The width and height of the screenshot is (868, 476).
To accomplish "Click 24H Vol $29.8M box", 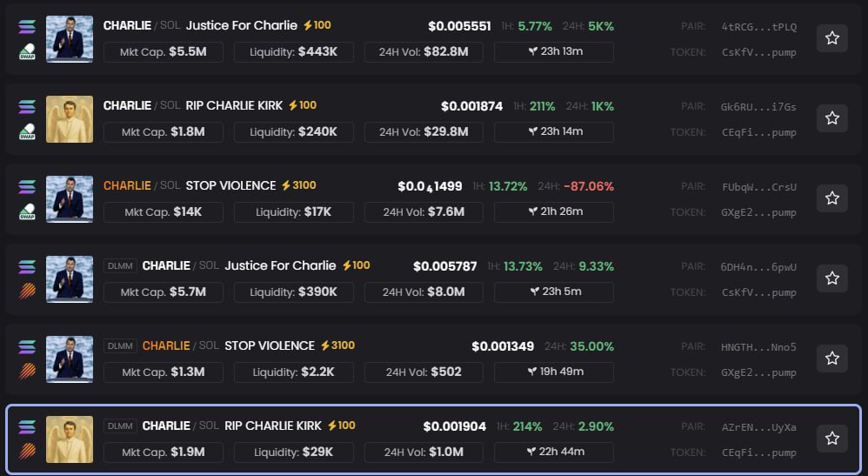I will click(424, 132).
